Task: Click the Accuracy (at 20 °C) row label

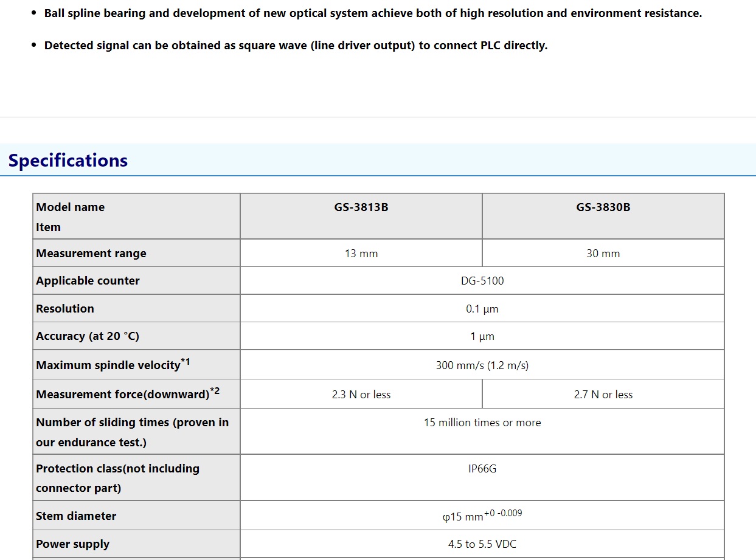Action: coord(88,336)
